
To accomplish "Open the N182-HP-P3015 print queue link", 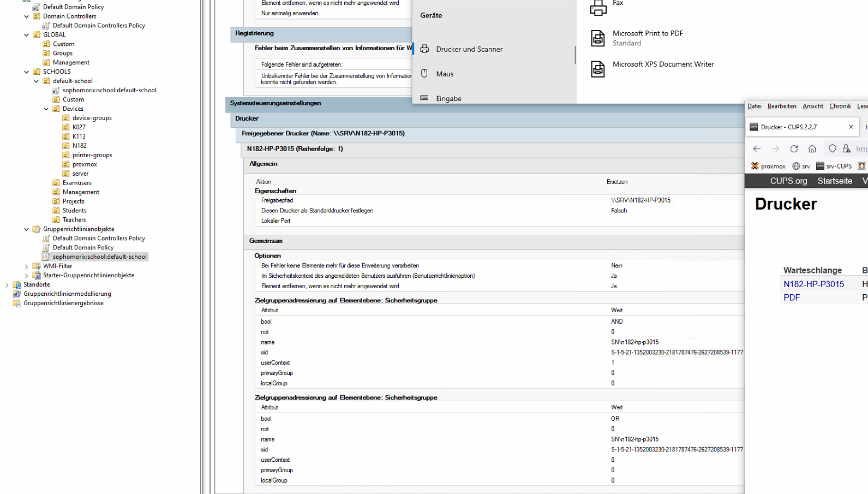I will pyautogui.click(x=813, y=284).
